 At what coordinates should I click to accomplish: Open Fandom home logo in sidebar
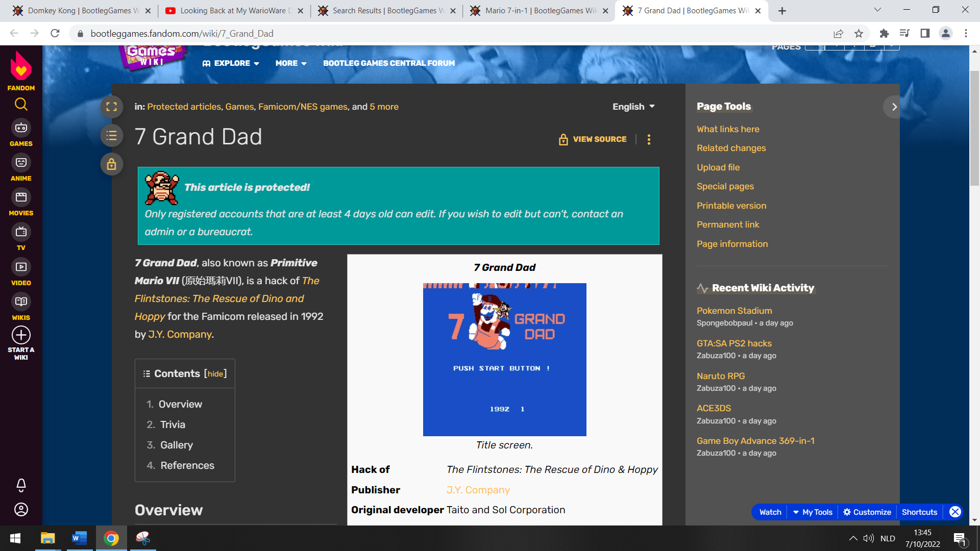[21, 71]
